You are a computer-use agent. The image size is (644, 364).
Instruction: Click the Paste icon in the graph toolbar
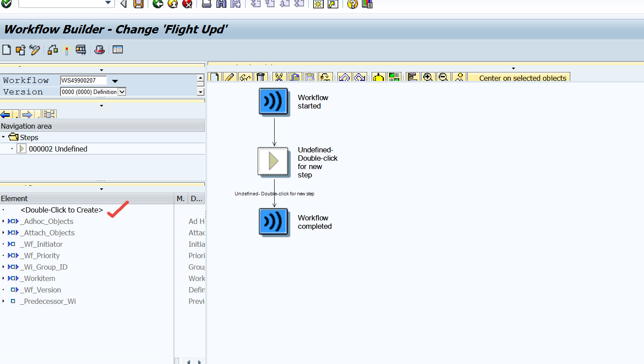(309, 77)
